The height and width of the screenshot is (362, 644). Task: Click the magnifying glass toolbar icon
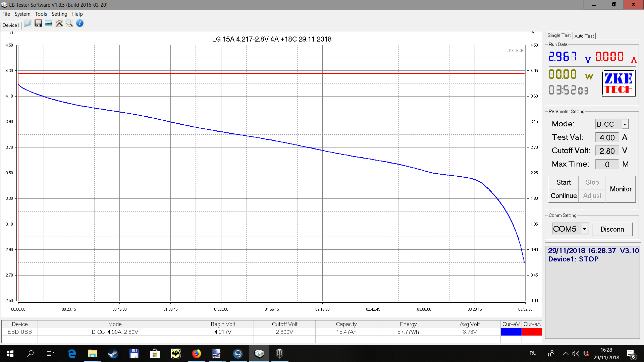(x=69, y=23)
